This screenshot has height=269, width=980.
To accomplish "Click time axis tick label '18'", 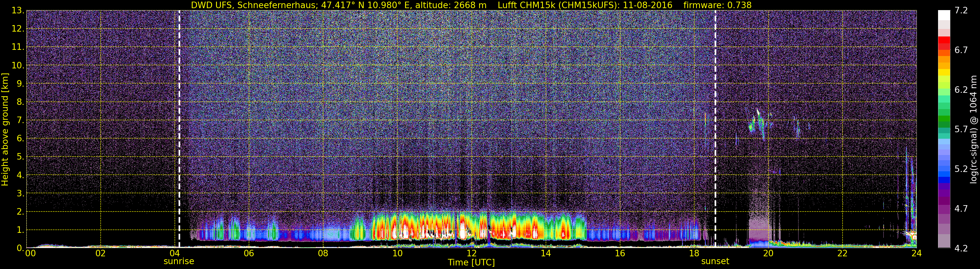I will [x=694, y=253].
